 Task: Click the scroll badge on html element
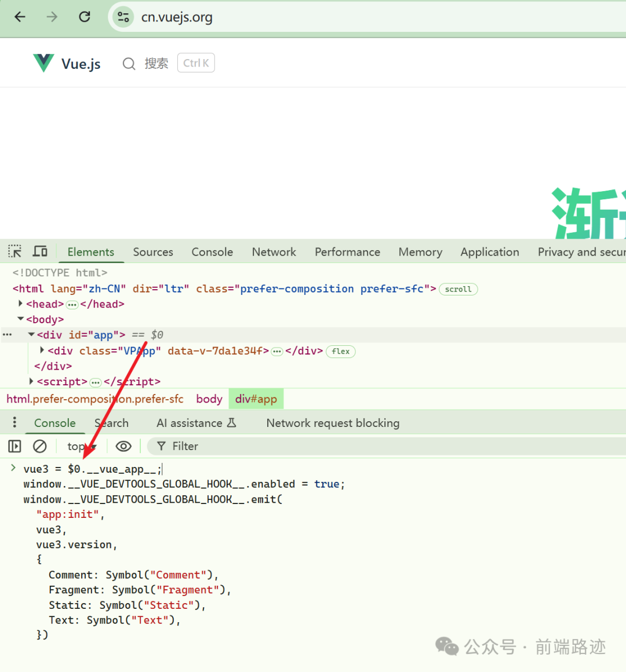click(x=458, y=289)
